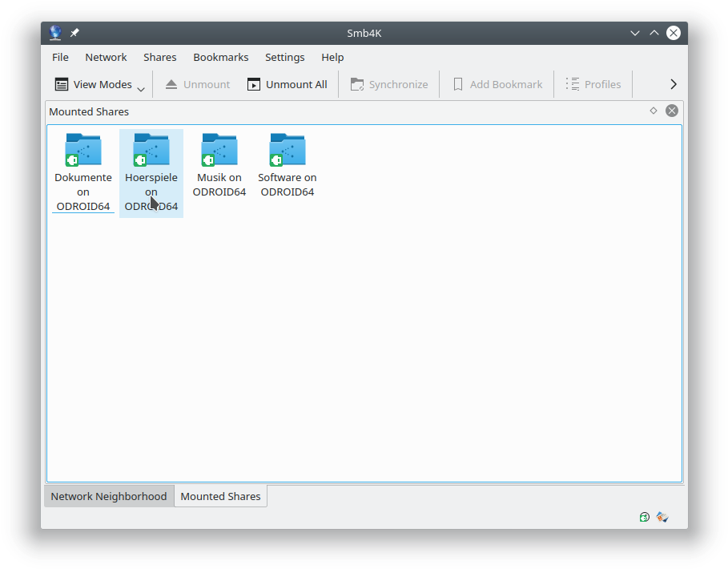
Task: Click the Musik on ODROID64 label text
Action: tap(219, 184)
